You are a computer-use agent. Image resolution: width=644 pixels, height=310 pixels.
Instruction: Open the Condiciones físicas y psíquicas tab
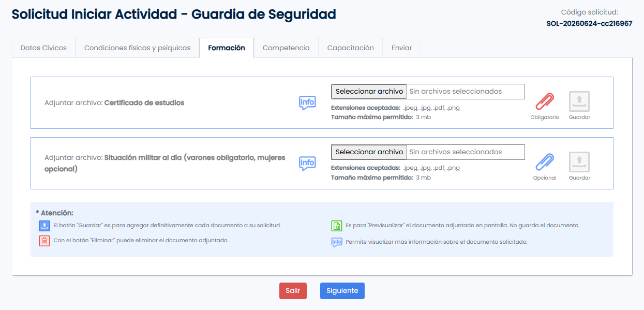point(137,48)
